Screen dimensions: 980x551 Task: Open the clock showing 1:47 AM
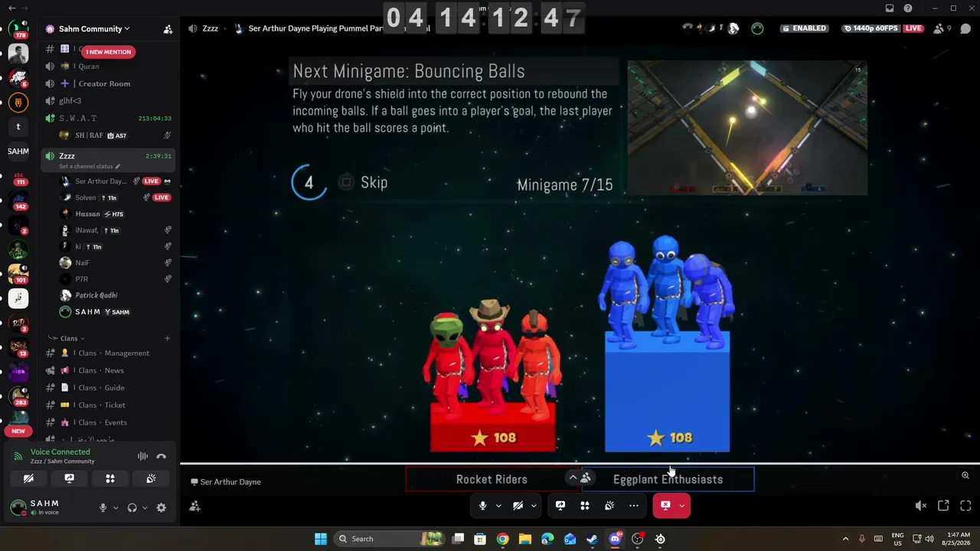(x=958, y=539)
